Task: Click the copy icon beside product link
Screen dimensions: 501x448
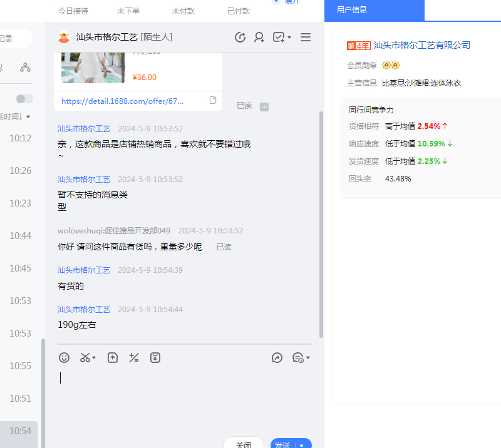Action: 213,100
